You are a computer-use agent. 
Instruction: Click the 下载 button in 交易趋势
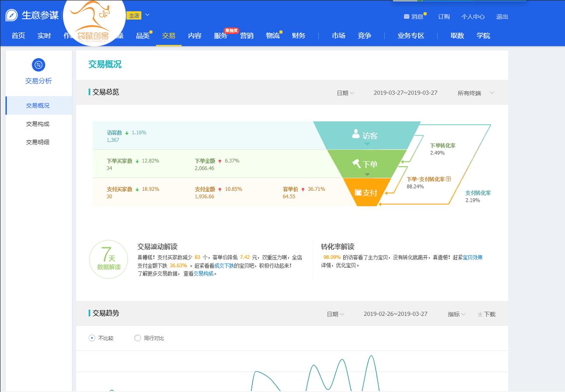(486, 314)
